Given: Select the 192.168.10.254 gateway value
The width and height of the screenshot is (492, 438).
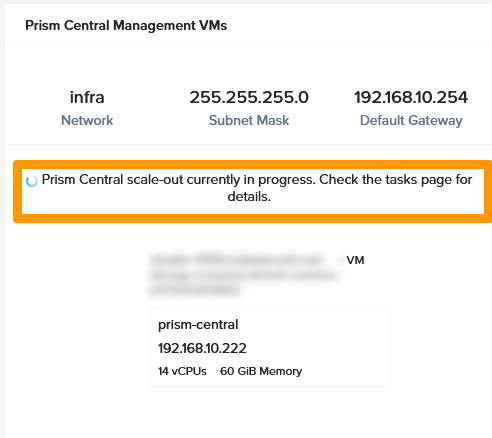Looking at the screenshot, I should [411, 97].
